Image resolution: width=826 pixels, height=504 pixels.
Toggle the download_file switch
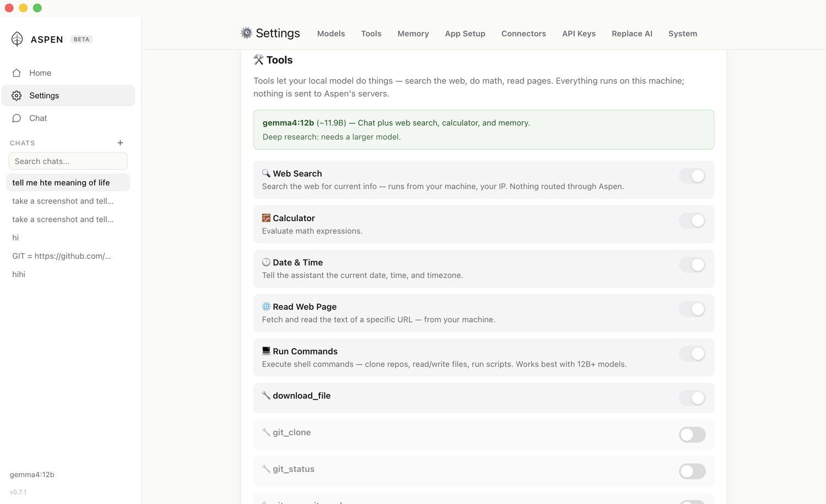coord(692,398)
